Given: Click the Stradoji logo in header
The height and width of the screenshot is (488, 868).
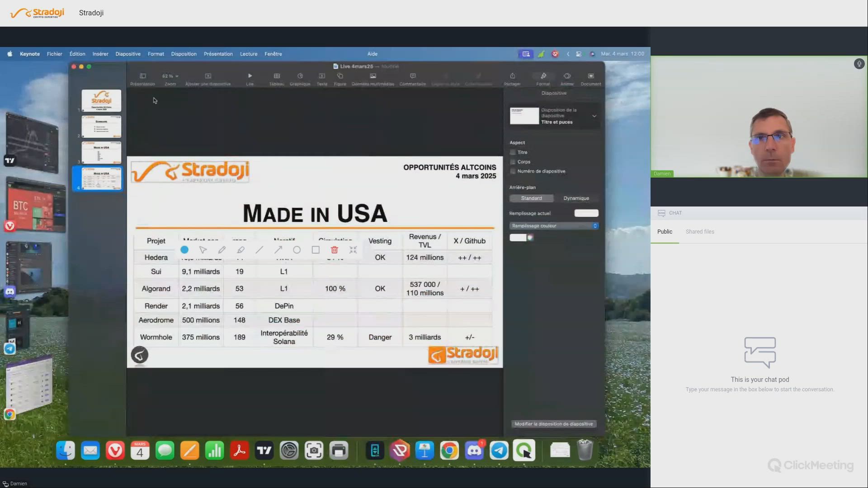Looking at the screenshot, I should 38,13.
